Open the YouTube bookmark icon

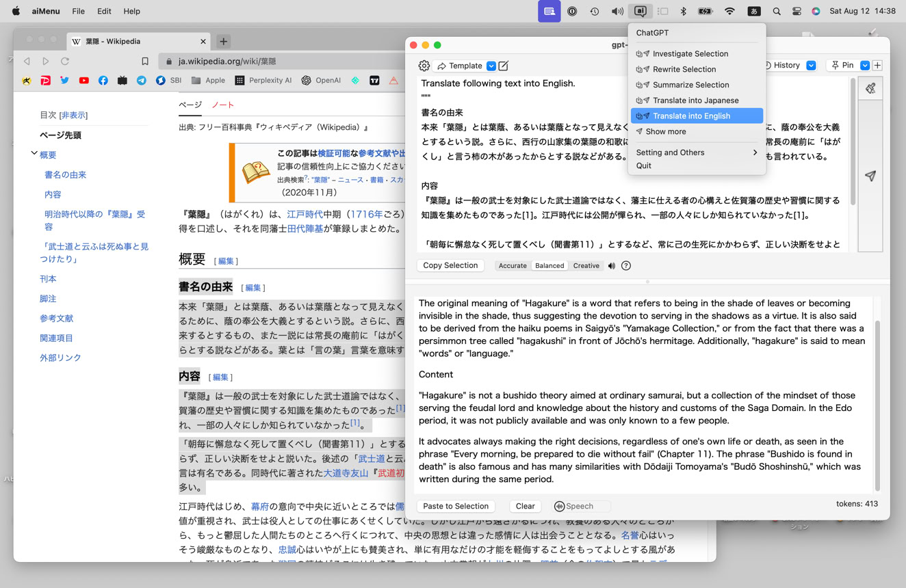pos(83,81)
